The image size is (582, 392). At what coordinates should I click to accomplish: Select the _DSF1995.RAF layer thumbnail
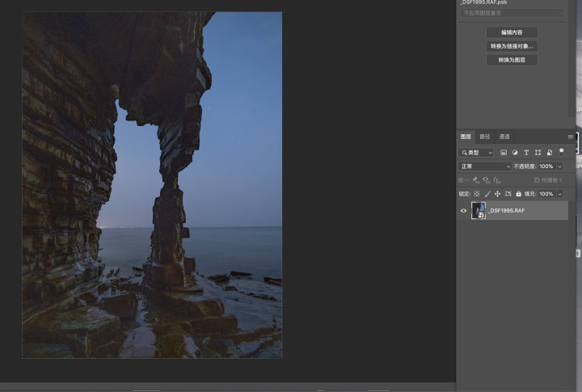pyautogui.click(x=478, y=210)
